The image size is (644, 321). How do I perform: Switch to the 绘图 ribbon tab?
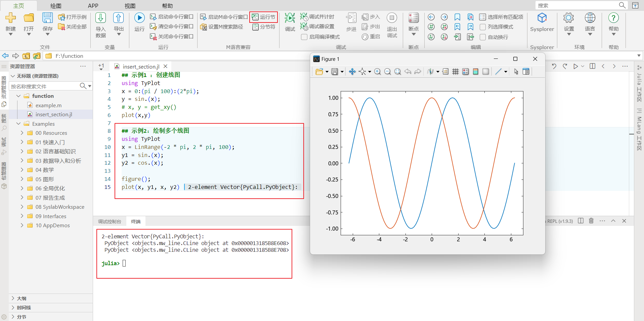tap(56, 6)
